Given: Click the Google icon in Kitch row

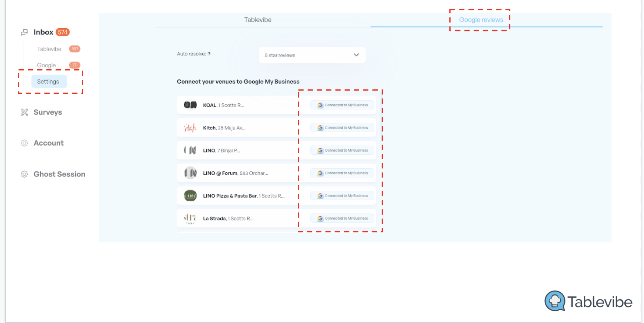Looking at the screenshot, I should tap(320, 128).
